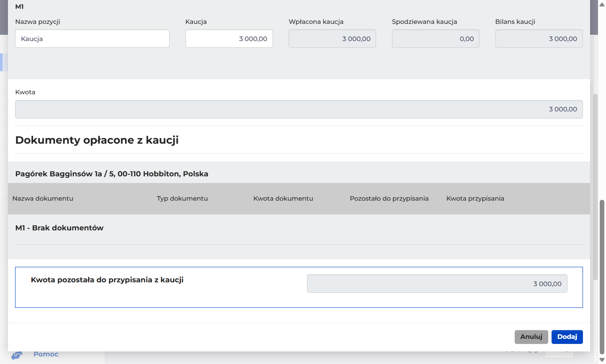Click the Pozostało do przypisania column header

(389, 199)
